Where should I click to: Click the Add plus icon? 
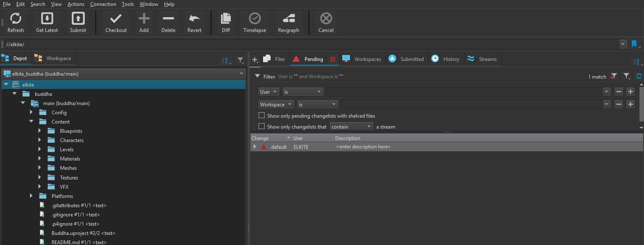click(144, 18)
